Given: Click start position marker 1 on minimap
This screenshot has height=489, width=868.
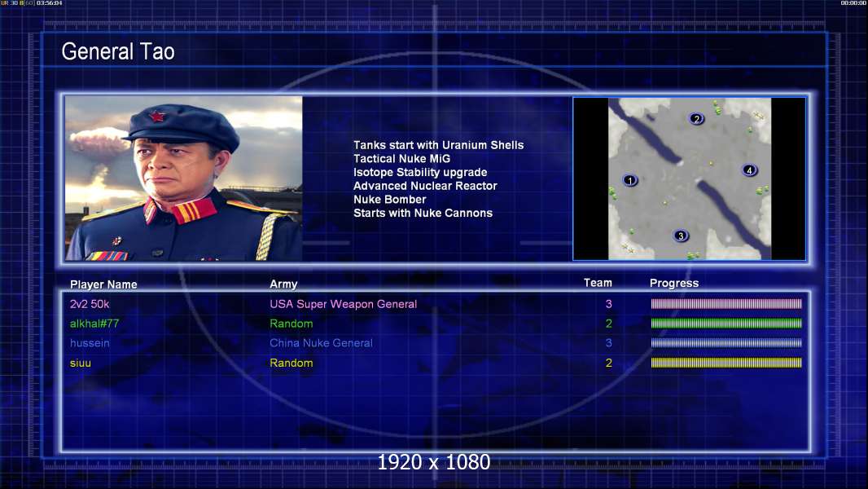Looking at the screenshot, I should pyautogui.click(x=630, y=180).
